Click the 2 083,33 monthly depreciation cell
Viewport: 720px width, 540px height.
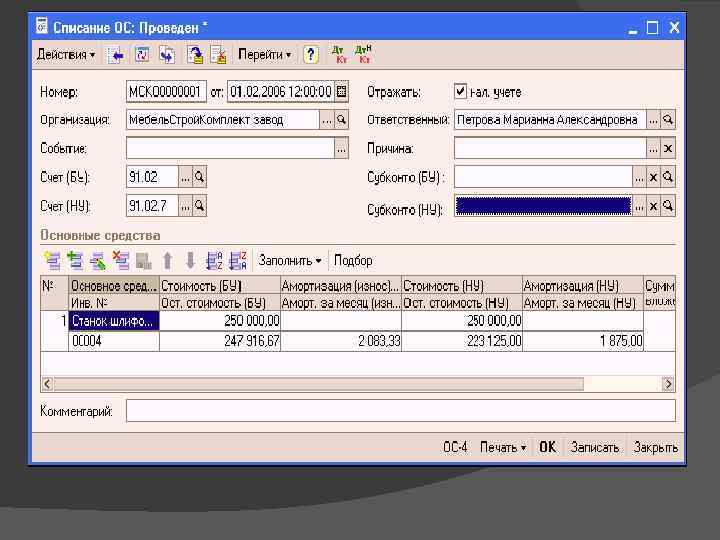341,341
